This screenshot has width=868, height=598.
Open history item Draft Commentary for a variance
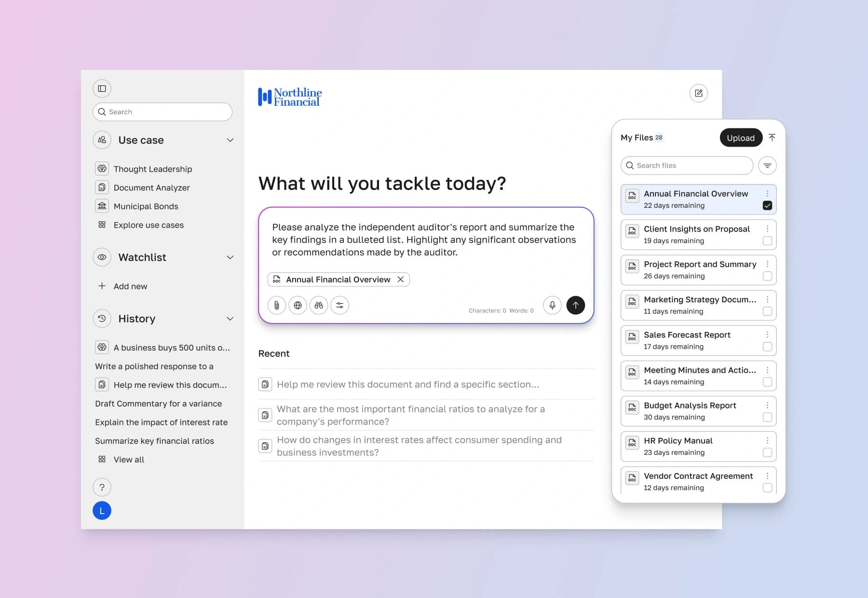158,404
